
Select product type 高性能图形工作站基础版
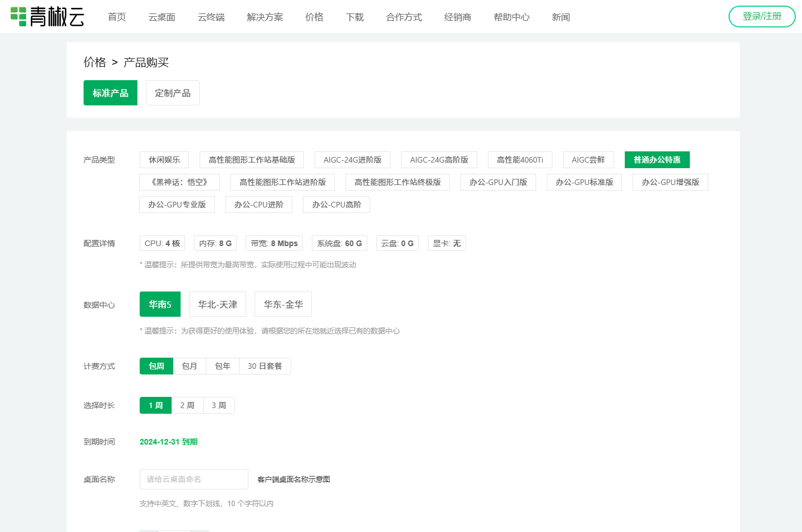tap(252, 160)
